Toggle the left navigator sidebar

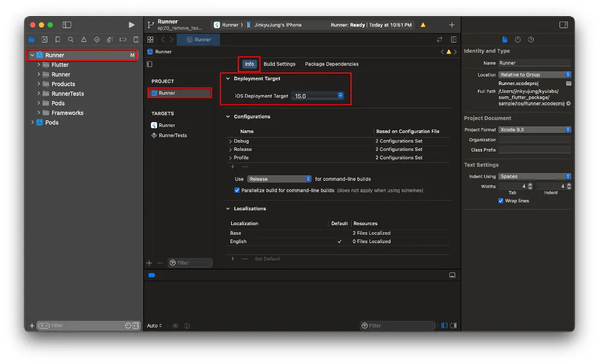(67, 25)
